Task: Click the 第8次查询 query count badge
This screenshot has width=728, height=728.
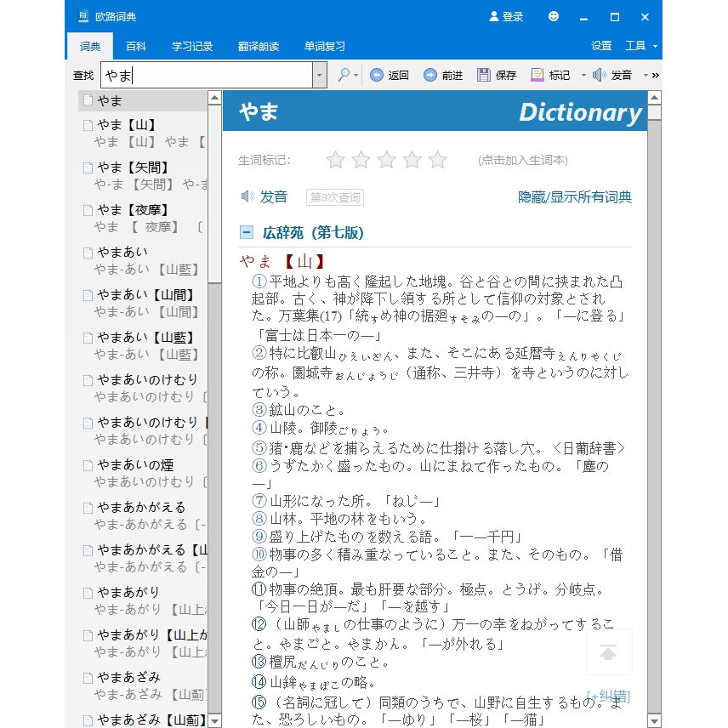Action: click(x=335, y=197)
